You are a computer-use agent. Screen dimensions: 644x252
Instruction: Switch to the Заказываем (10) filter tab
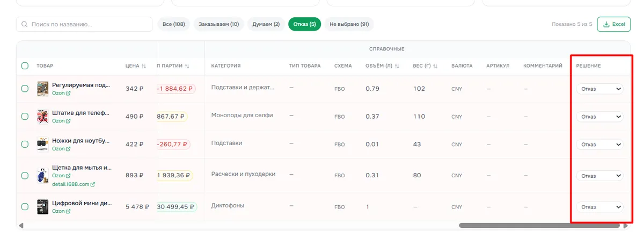[x=219, y=24]
